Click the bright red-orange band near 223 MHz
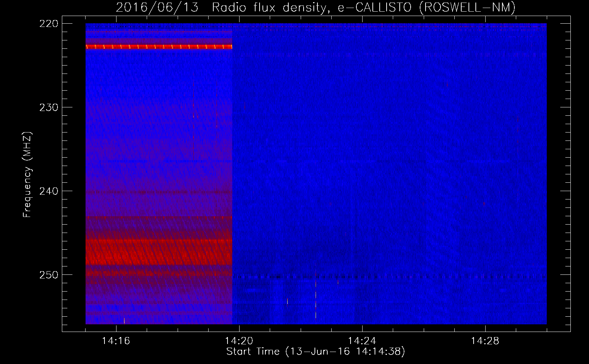This screenshot has height=364, width=589. click(159, 47)
